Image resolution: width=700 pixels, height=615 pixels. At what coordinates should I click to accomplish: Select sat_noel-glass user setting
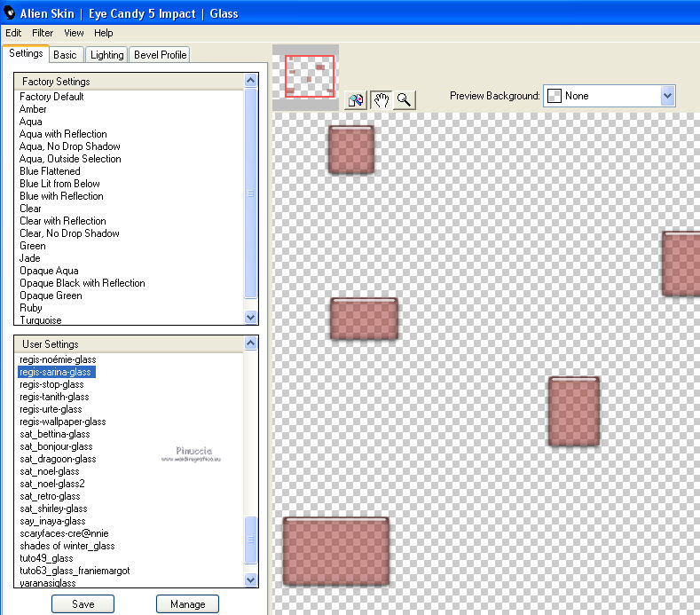click(x=50, y=471)
